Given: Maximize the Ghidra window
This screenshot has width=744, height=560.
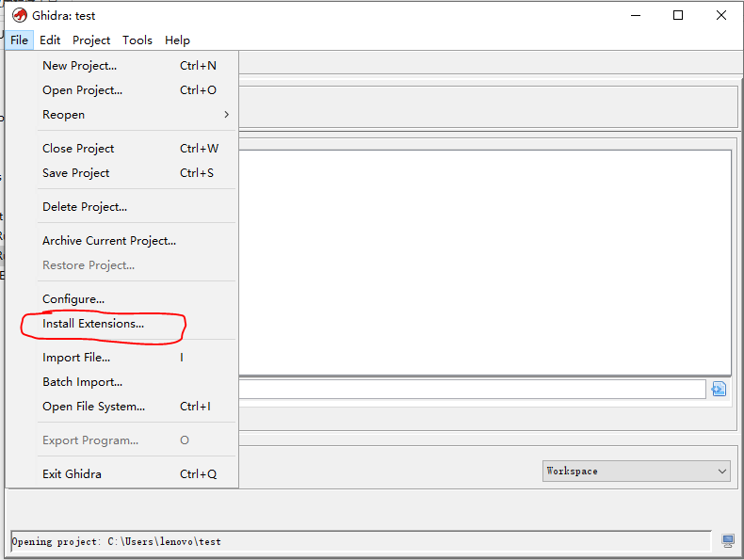Looking at the screenshot, I should [x=678, y=15].
